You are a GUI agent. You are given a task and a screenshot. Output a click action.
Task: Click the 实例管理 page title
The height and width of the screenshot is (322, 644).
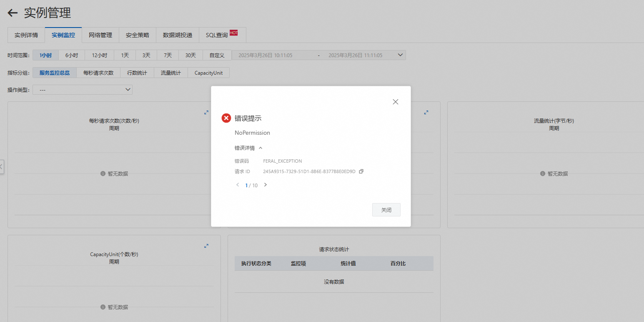[48, 13]
